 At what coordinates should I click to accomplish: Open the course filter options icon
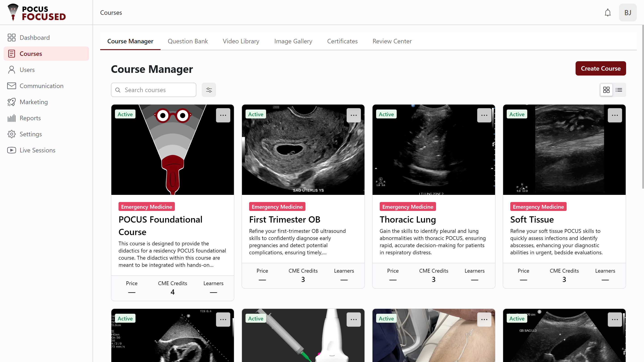[x=209, y=90]
